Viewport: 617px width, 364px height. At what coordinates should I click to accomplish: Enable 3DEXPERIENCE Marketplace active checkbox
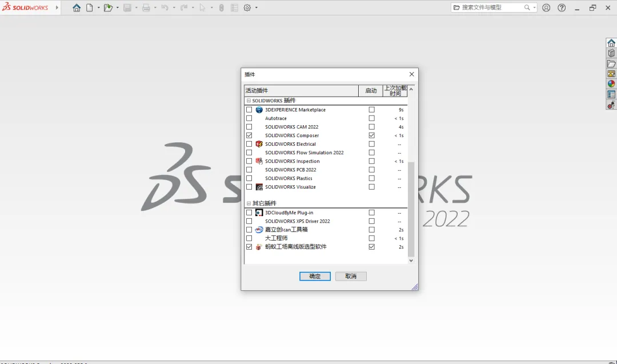pyautogui.click(x=249, y=110)
